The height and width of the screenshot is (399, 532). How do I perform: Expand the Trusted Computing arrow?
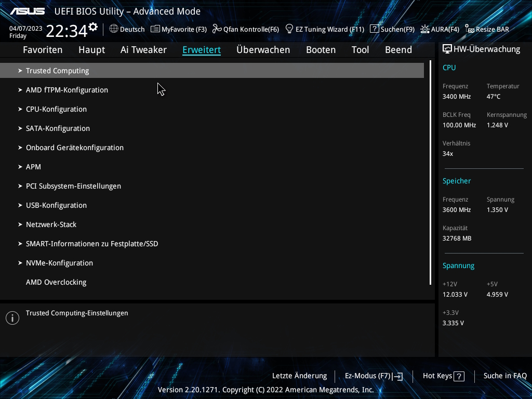coord(20,71)
